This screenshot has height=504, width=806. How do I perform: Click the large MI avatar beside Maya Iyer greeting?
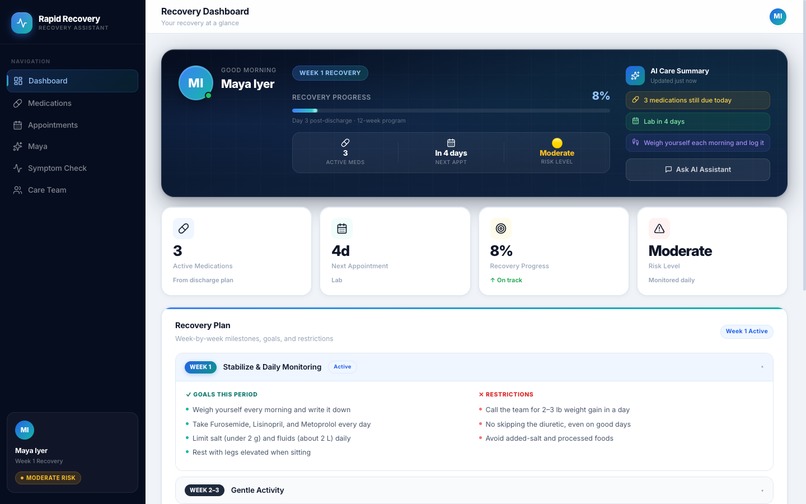[x=195, y=83]
